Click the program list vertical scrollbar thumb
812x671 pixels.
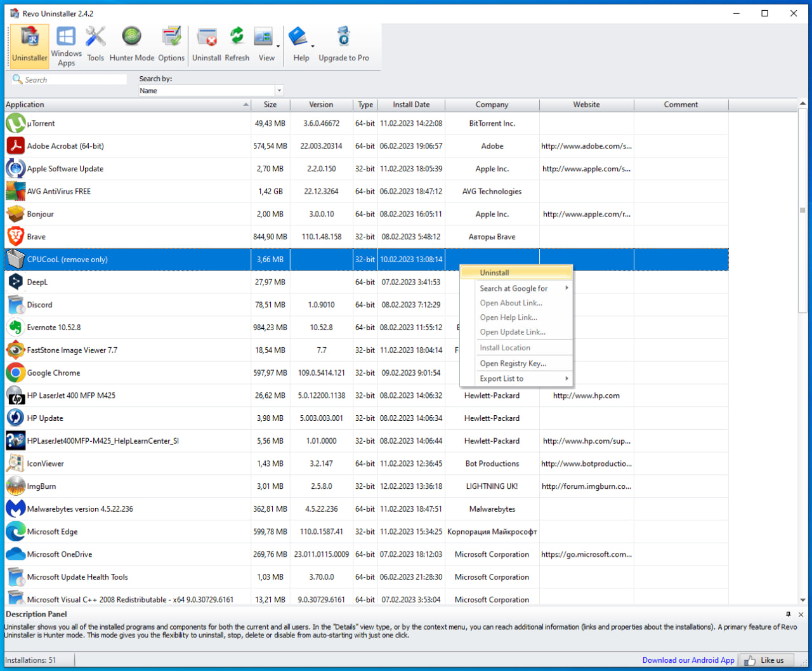(x=802, y=210)
